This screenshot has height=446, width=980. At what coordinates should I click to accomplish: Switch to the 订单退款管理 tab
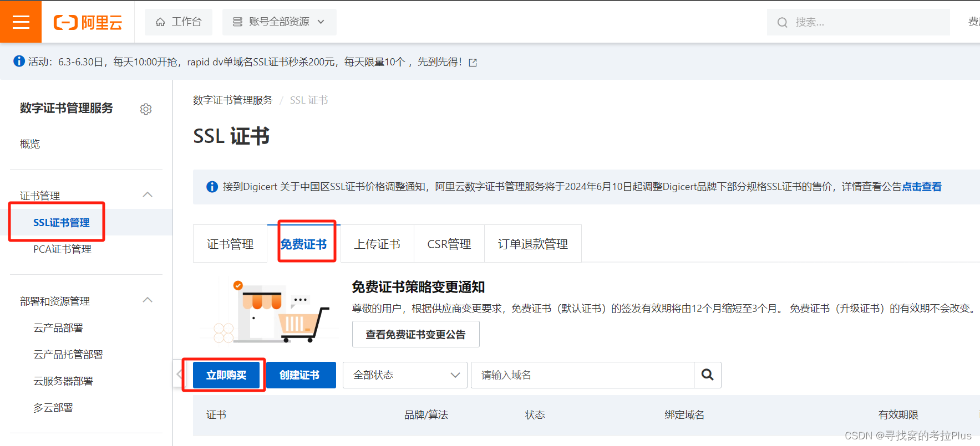tap(533, 244)
